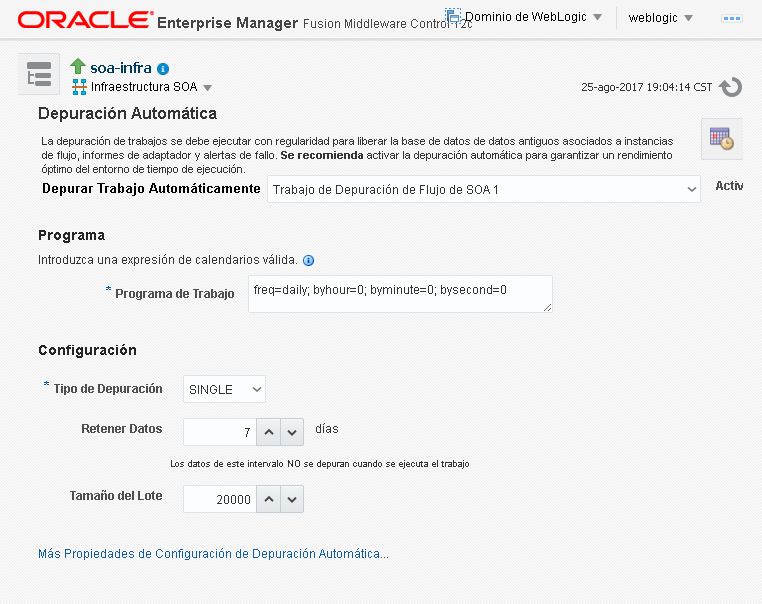Click the Configuración section heading
Viewport: 762px width, 604px height.
pos(87,350)
